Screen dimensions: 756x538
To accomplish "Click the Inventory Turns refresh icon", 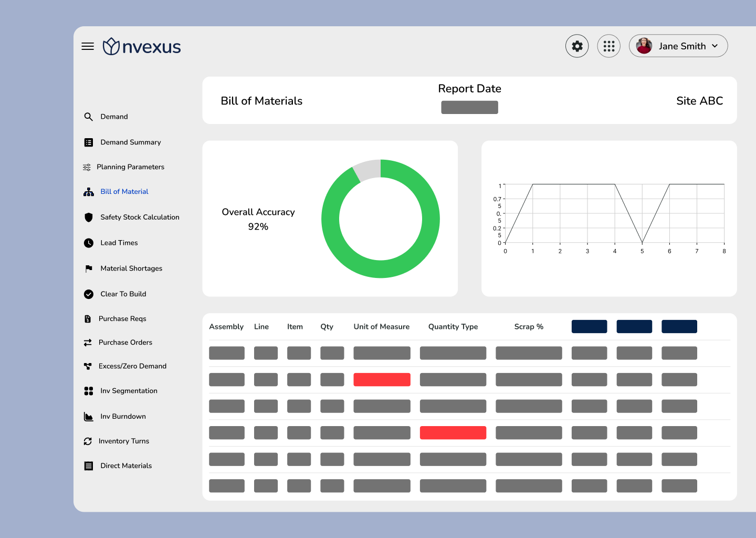I will pyautogui.click(x=88, y=441).
